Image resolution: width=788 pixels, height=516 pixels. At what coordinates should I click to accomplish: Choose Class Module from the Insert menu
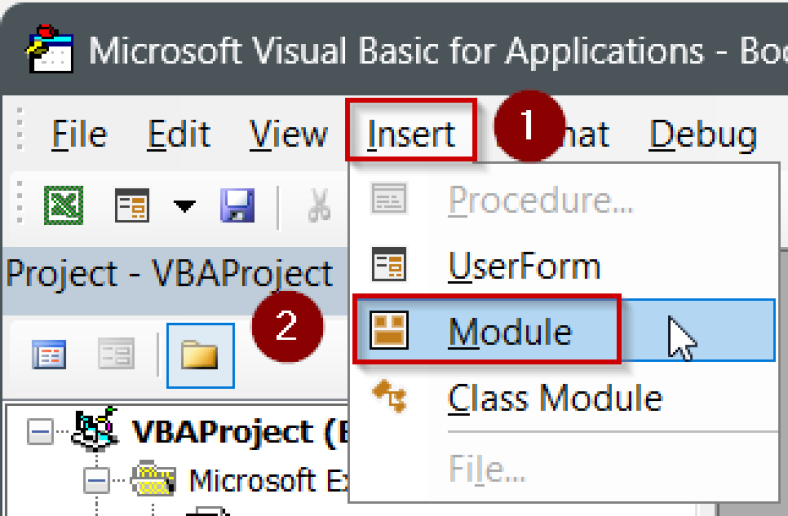click(x=554, y=398)
